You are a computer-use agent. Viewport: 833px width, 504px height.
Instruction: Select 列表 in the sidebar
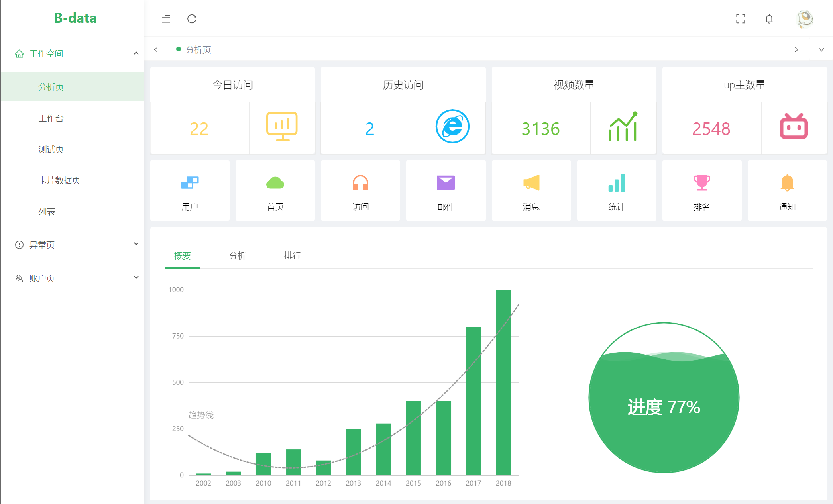point(73,211)
